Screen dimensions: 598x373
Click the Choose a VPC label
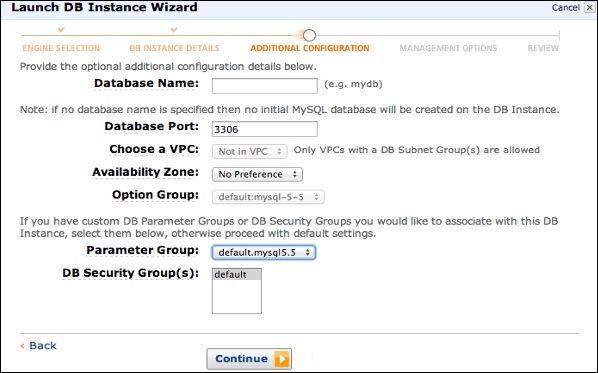tap(154, 150)
